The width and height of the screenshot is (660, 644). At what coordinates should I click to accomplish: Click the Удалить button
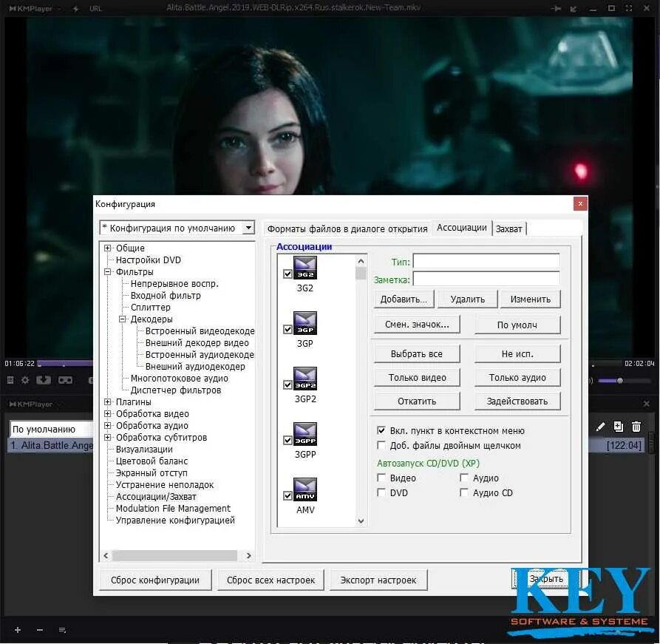coord(468,299)
